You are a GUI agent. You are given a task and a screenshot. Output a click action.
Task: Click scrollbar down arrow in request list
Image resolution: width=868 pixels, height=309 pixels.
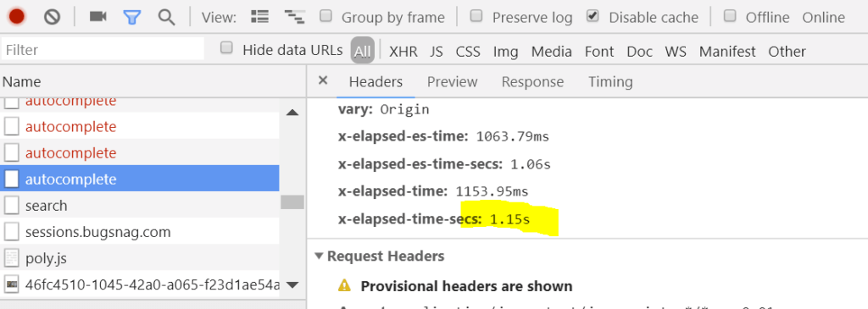tap(292, 284)
